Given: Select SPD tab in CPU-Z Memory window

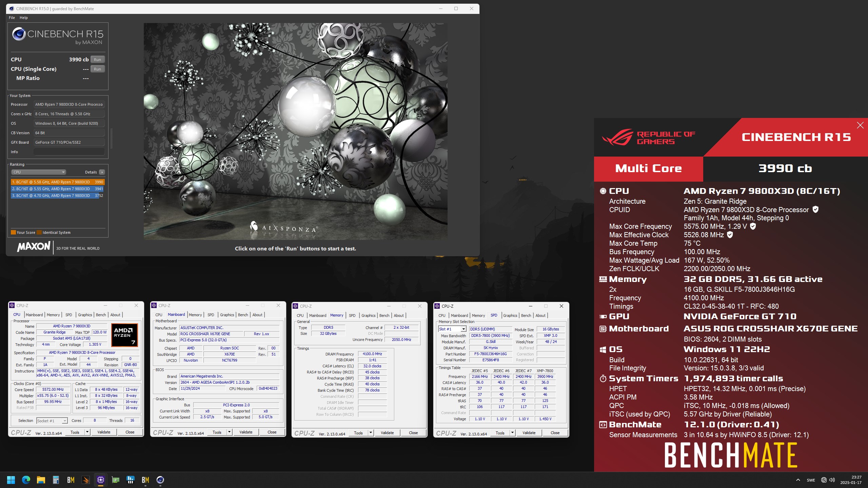Looking at the screenshot, I should pyautogui.click(x=352, y=316).
